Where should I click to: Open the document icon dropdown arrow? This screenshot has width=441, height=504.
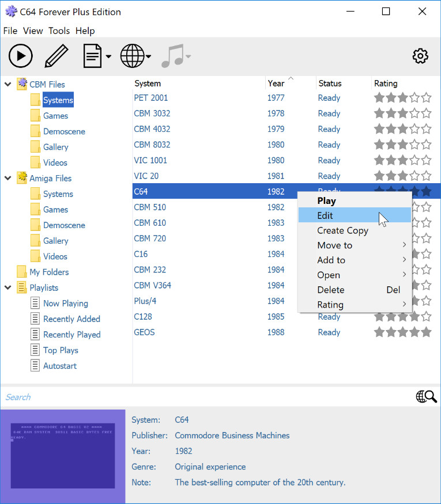[108, 56]
